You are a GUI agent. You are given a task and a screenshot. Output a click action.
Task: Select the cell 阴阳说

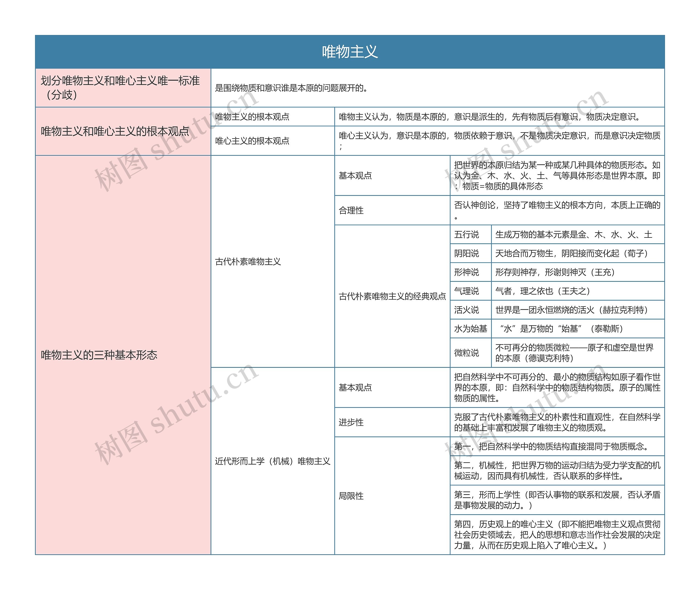(x=471, y=253)
